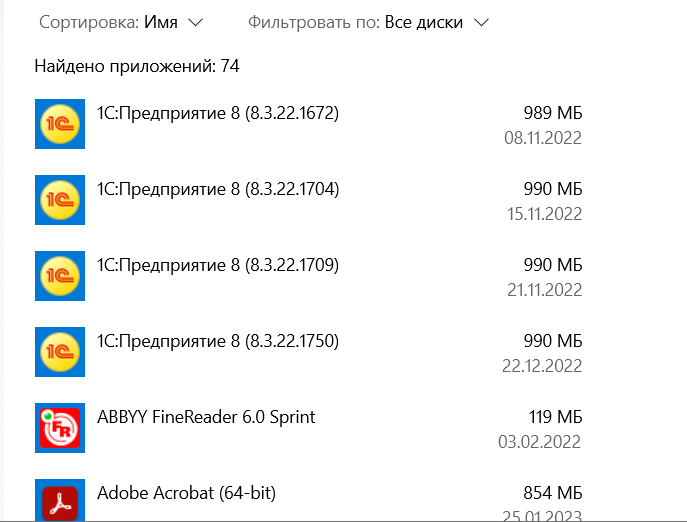This screenshot has width=687, height=522.
Task: Click the chevron next to Все диски
Action: (481, 22)
